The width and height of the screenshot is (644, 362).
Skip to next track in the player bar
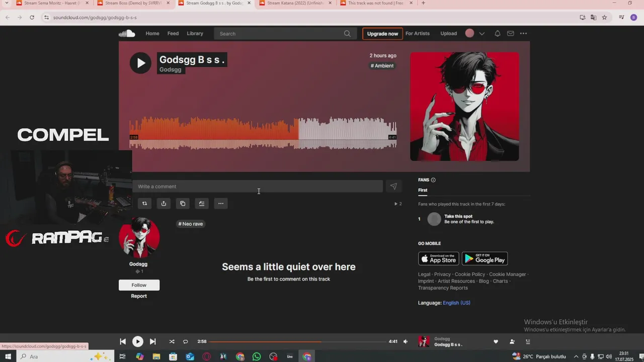(x=152, y=341)
